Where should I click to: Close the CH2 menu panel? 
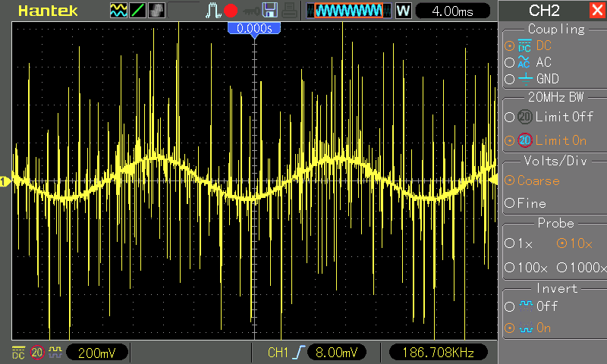click(x=597, y=10)
